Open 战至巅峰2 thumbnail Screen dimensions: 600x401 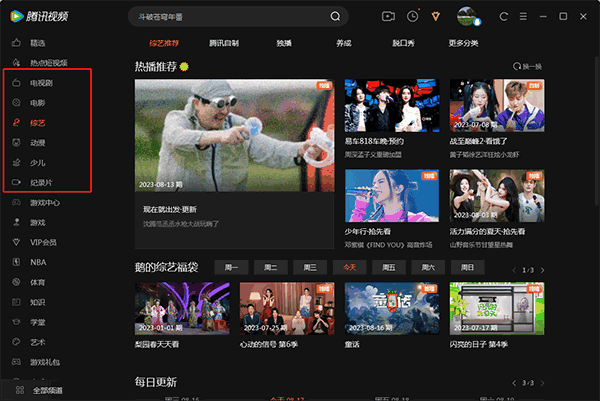497,106
